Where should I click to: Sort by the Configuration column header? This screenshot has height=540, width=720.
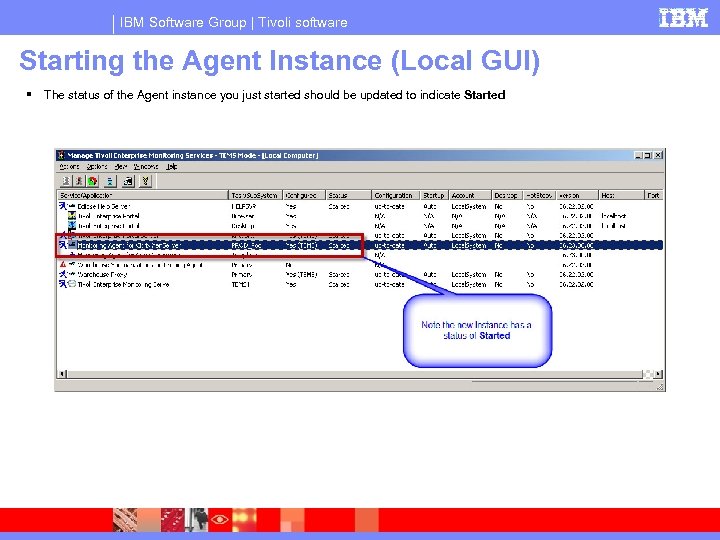(395, 195)
